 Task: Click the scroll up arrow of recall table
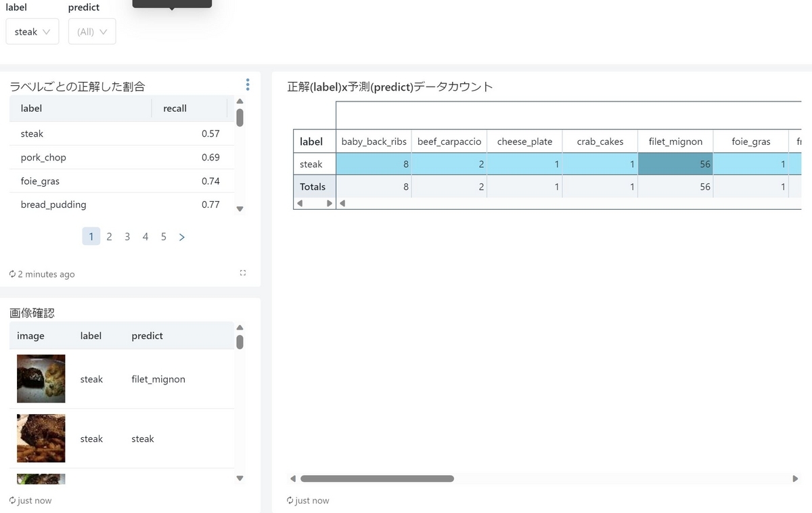240,101
